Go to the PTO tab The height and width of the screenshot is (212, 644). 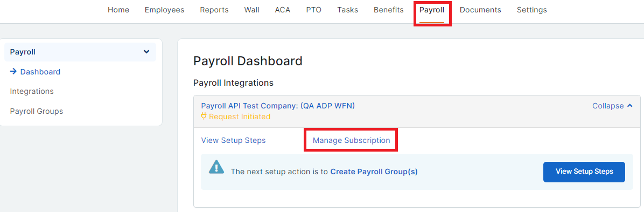[314, 10]
